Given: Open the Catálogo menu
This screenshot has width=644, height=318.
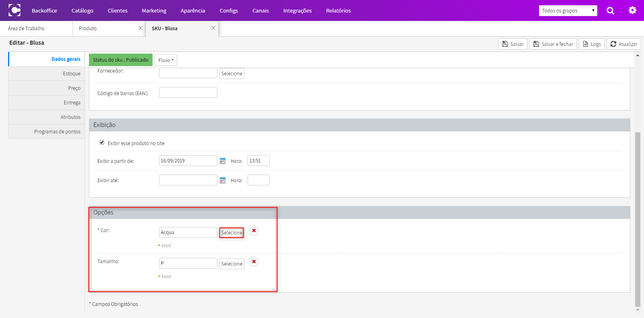Looking at the screenshot, I should pos(83,10).
